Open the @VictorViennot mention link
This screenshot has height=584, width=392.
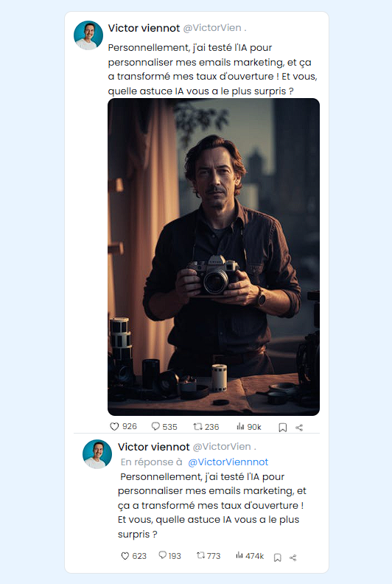(x=228, y=462)
